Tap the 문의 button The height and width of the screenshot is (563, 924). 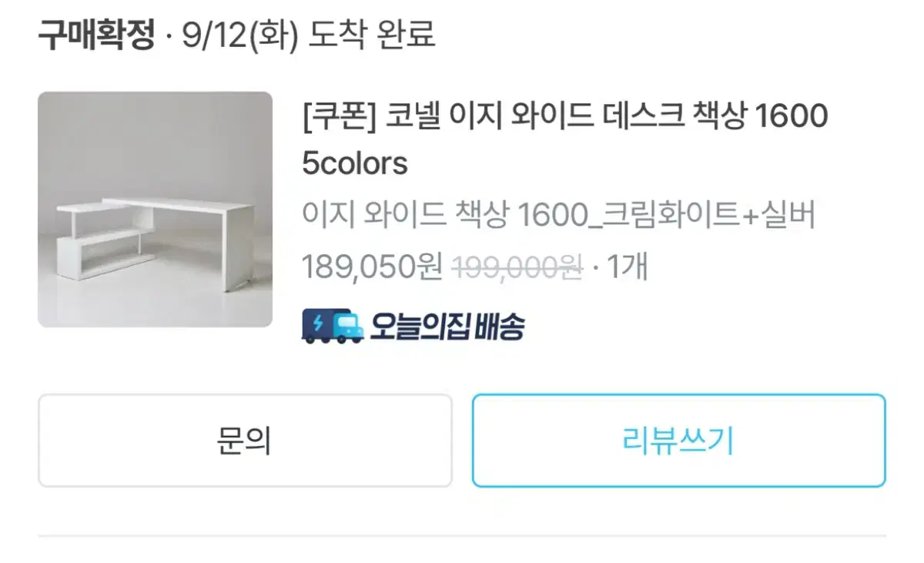[245, 441]
